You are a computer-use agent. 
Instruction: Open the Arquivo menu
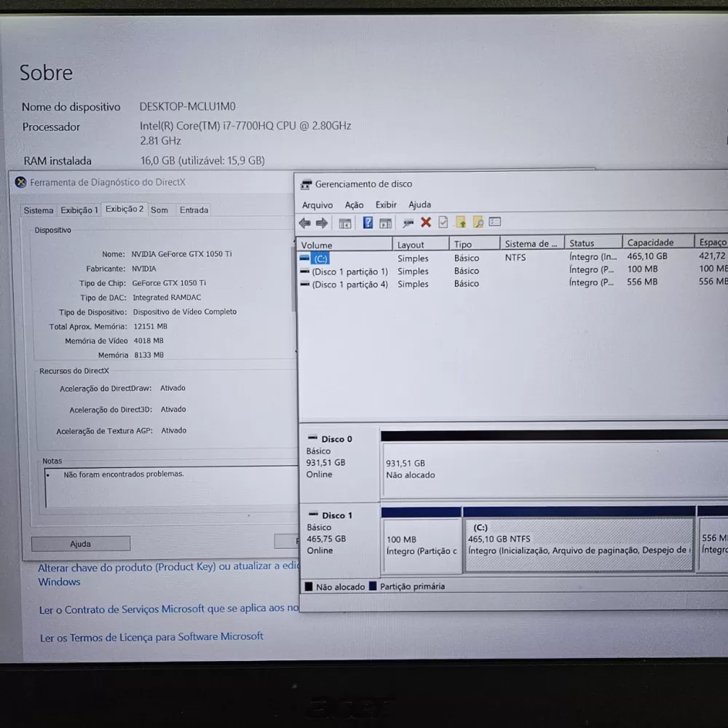click(x=317, y=205)
